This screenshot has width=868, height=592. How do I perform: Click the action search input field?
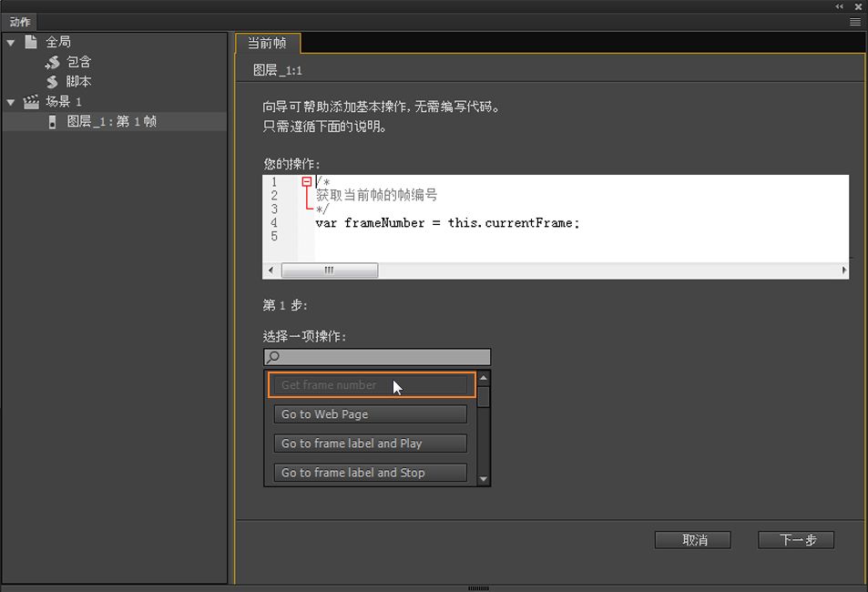point(377,357)
